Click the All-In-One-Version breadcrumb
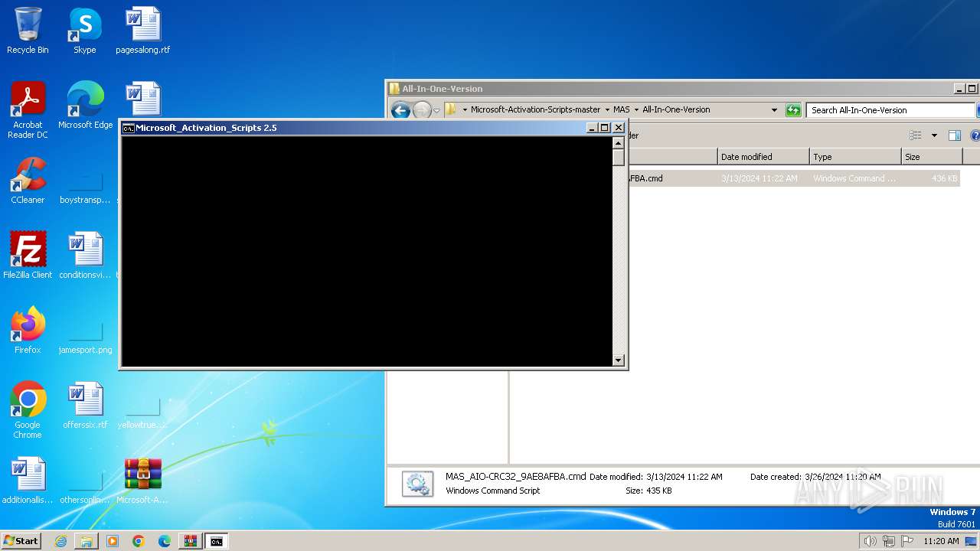 (676, 109)
